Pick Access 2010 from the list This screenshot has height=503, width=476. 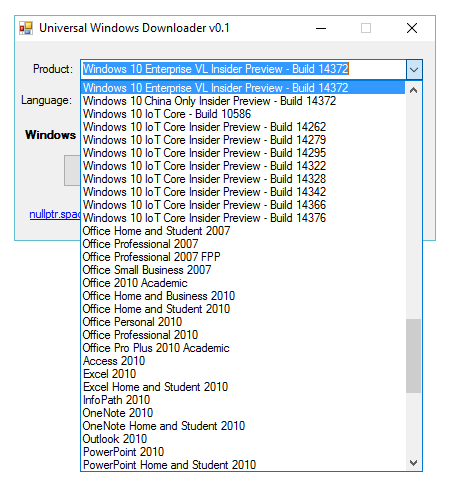click(243, 361)
